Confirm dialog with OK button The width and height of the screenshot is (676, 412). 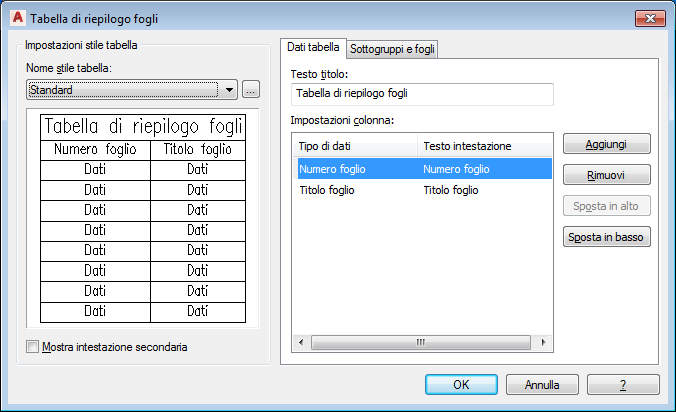[x=461, y=384]
